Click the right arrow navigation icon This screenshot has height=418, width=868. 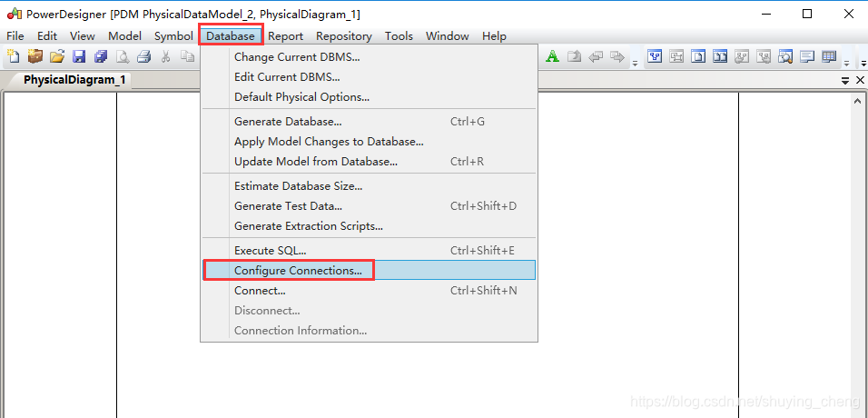(616, 56)
